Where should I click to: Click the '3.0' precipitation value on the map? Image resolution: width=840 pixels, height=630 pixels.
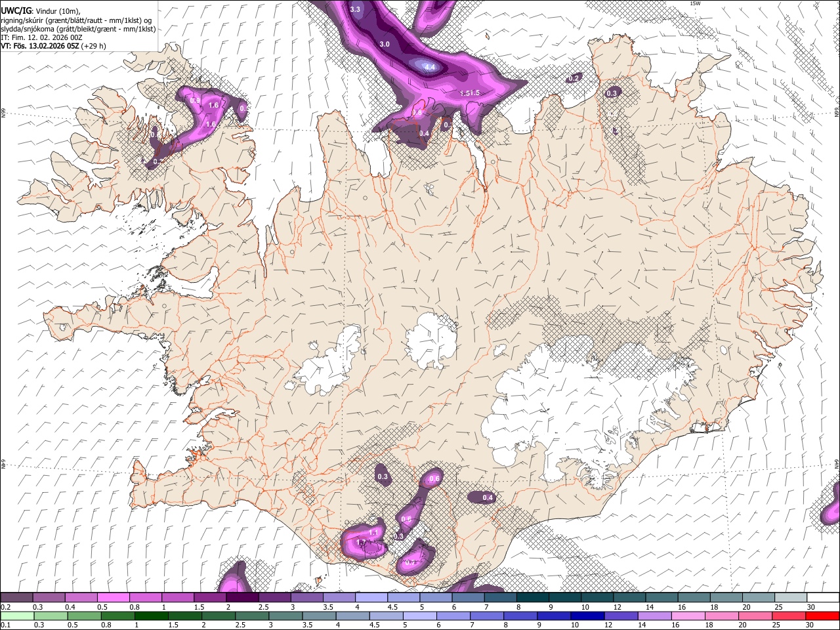(x=385, y=44)
